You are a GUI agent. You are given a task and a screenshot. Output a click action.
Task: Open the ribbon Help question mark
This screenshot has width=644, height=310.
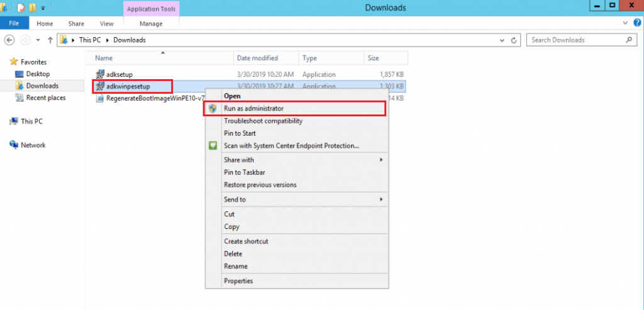click(x=637, y=23)
